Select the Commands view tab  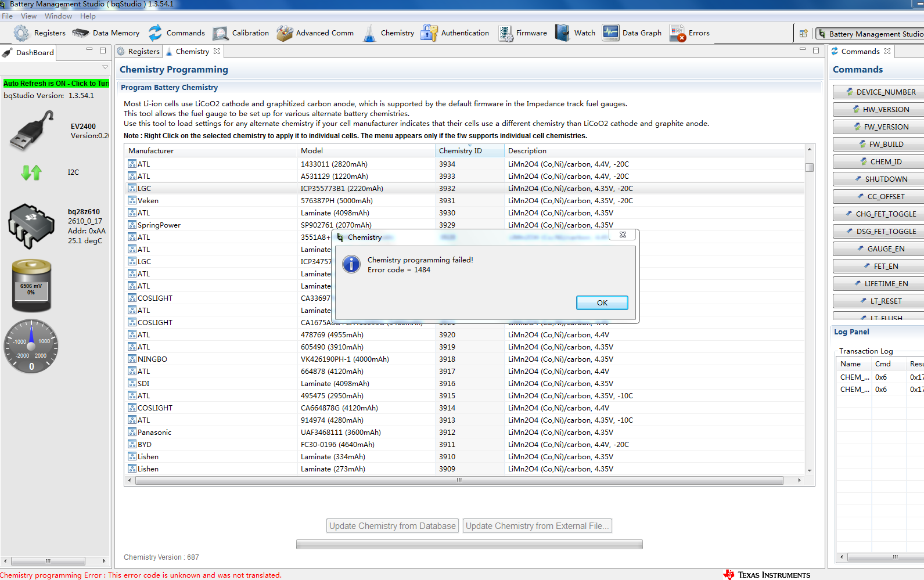860,52
